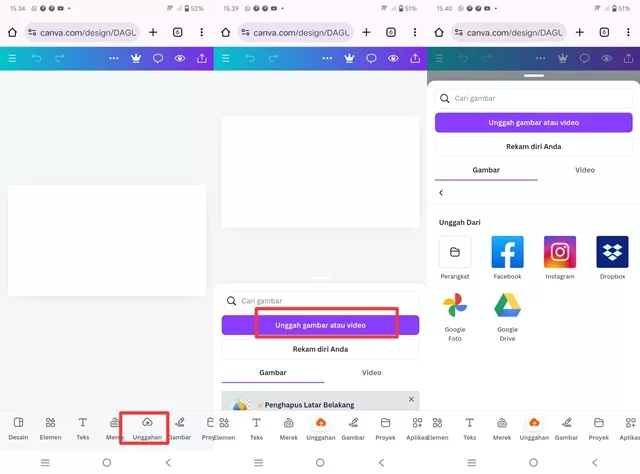
Task: Choose Perangkat as upload source
Action: click(x=455, y=258)
